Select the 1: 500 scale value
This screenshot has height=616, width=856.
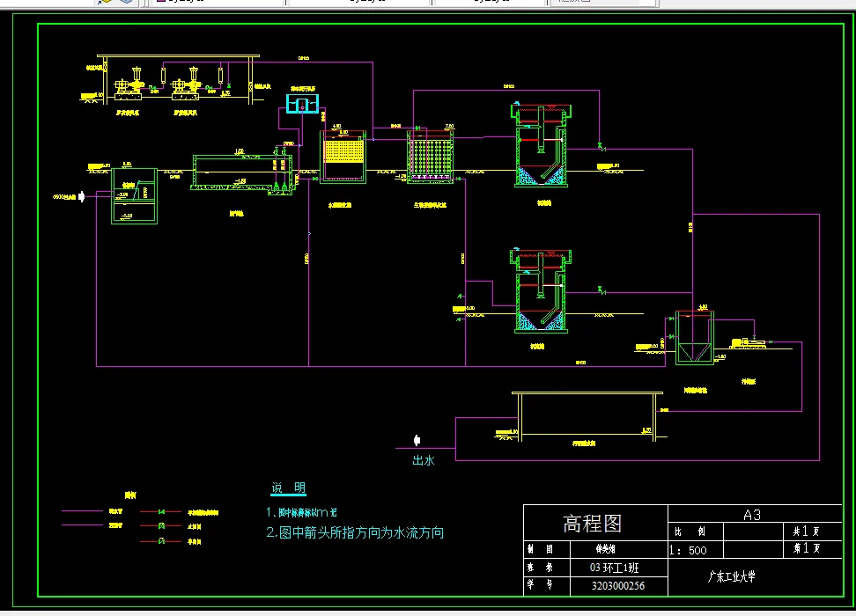(688, 551)
